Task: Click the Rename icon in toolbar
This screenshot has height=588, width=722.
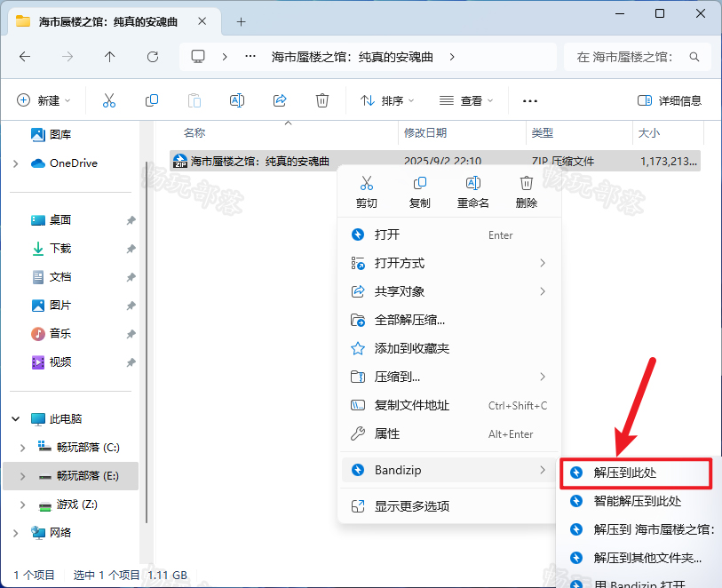Action: (x=237, y=100)
